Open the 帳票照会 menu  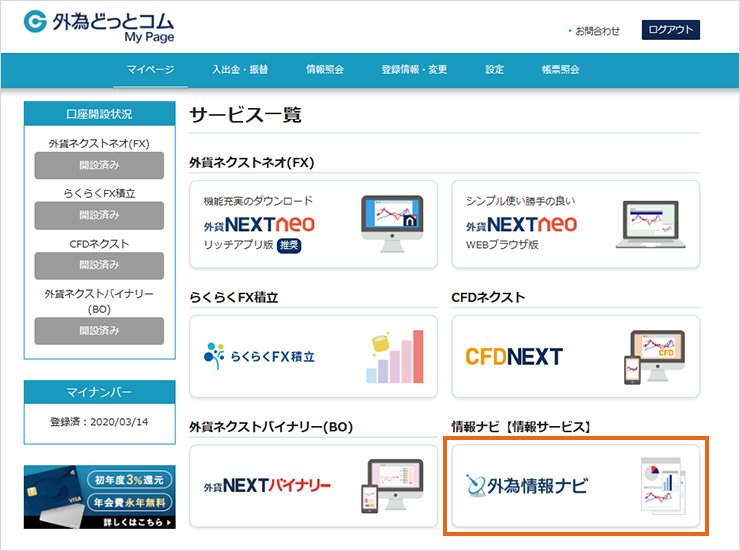(560, 70)
